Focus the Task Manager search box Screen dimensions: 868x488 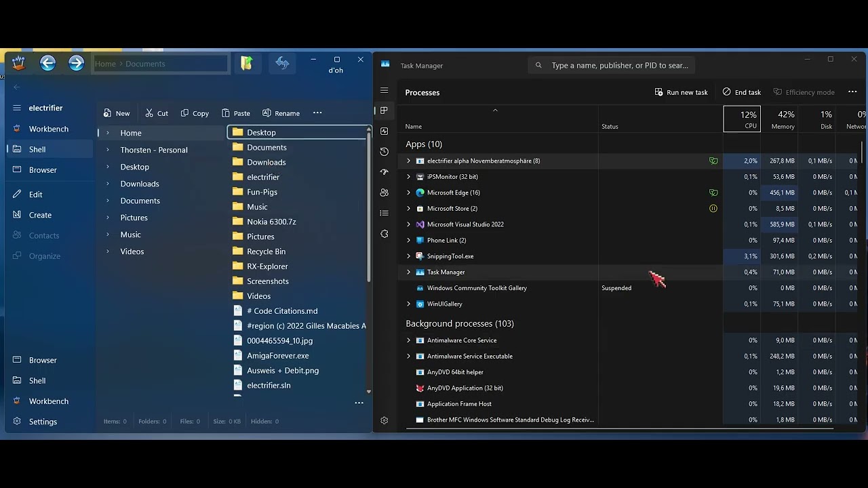click(x=612, y=65)
